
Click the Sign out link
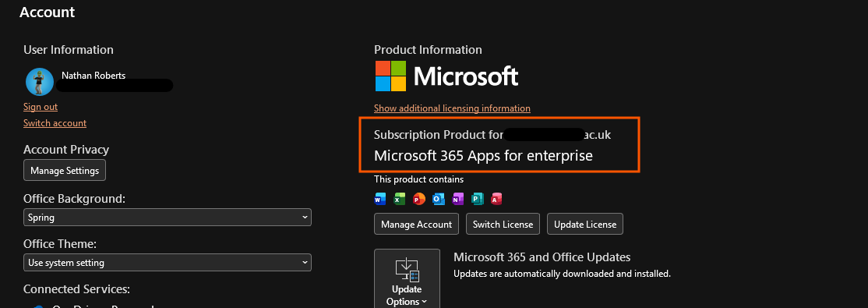point(41,106)
